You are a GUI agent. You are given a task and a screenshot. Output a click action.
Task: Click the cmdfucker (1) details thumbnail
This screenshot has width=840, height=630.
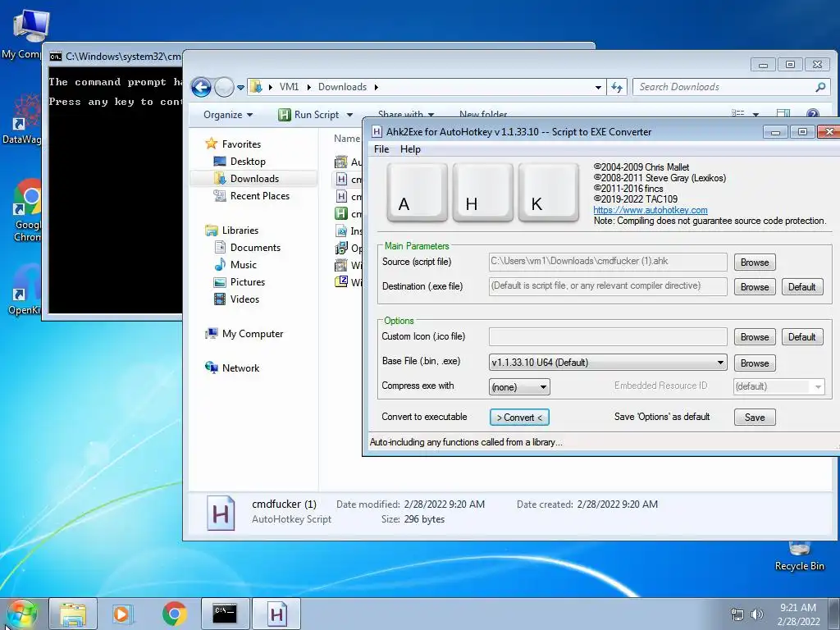tap(221, 514)
